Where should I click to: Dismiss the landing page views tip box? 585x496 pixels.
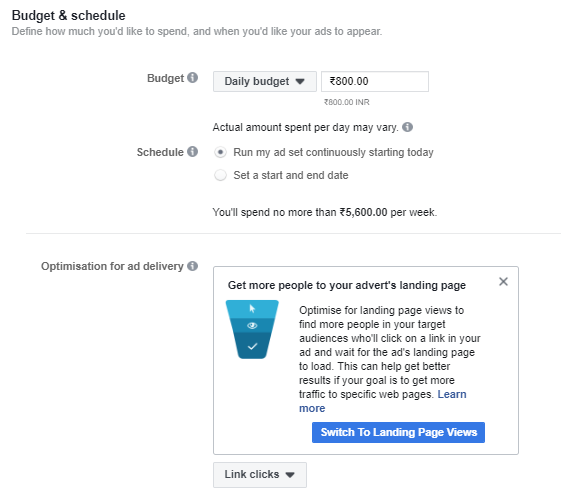[503, 281]
